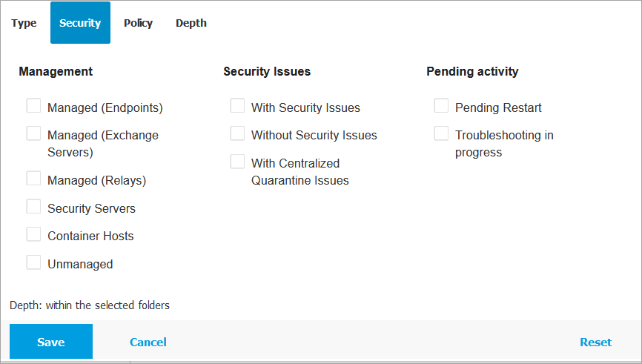This screenshot has height=364, width=642.
Task: Reset all filter selections
Action: pyautogui.click(x=595, y=342)
